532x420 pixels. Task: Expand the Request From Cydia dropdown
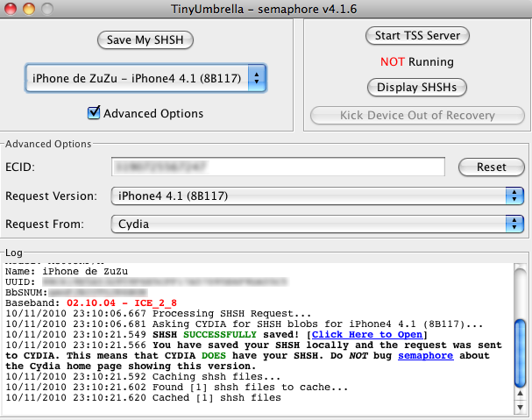pos(317,224)
